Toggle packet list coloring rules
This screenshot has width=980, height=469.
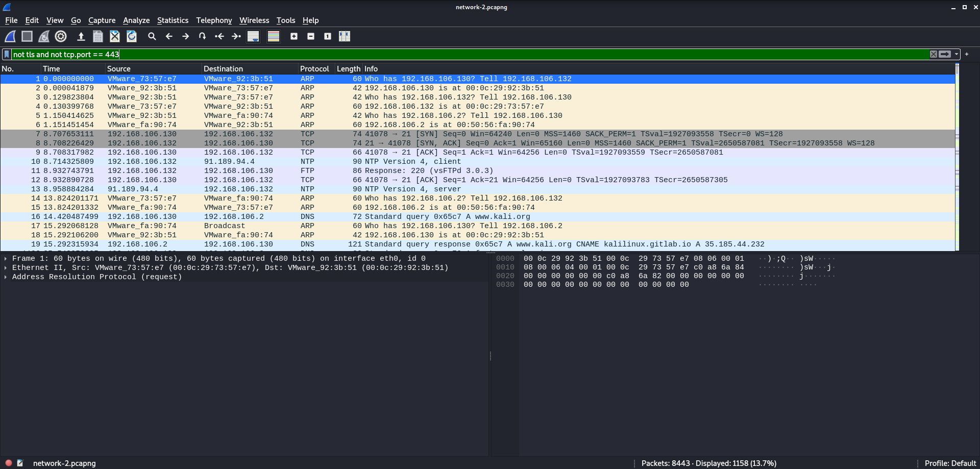pyautogui.click(x=274, y=36)
